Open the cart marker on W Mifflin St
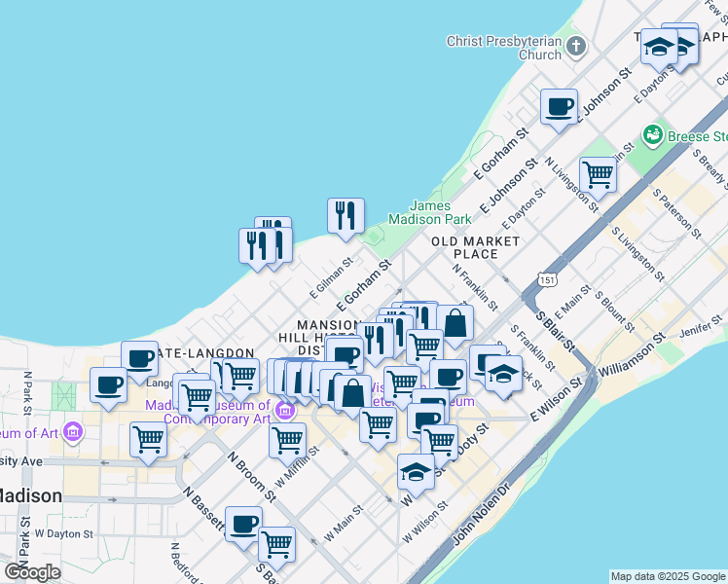The width and height of the screenshot is (728, 584). [287, 444]
